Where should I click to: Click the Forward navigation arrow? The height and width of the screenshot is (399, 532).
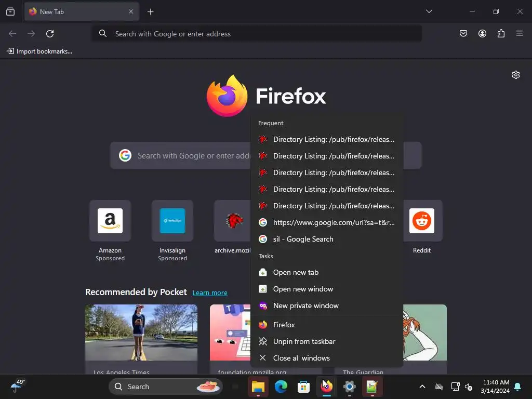coord(31,34)
